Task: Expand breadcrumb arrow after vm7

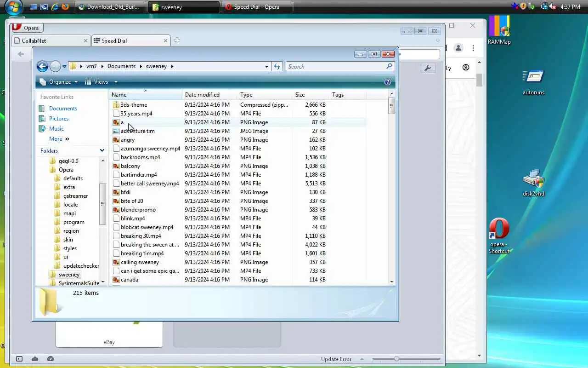Action: coord(102,66)
